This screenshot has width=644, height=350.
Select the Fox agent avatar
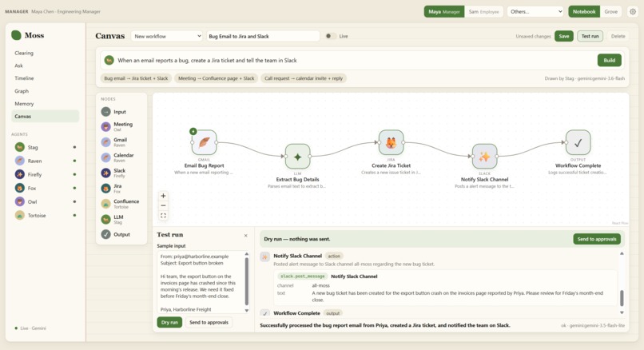[19, 188]
